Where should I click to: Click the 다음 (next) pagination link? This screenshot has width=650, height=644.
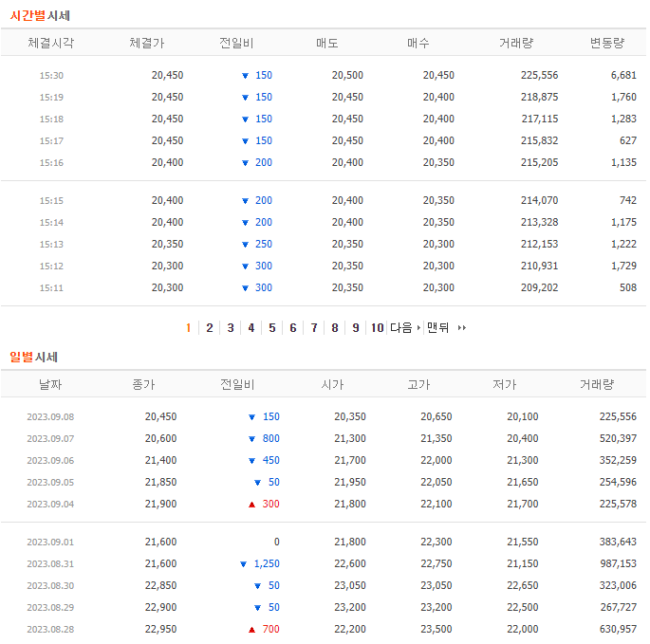click(405, 328)
